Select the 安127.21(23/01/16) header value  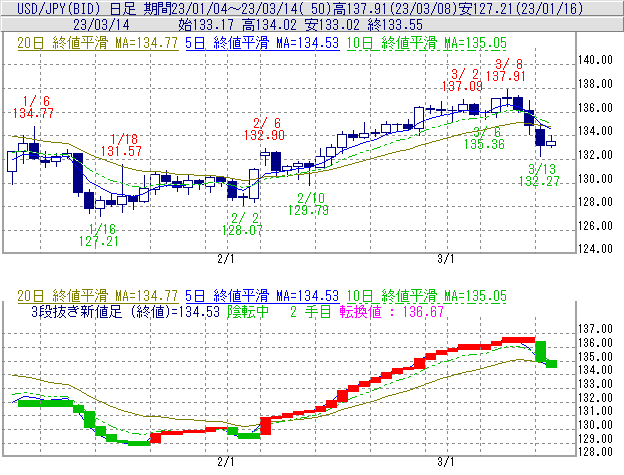pos(521,8)
